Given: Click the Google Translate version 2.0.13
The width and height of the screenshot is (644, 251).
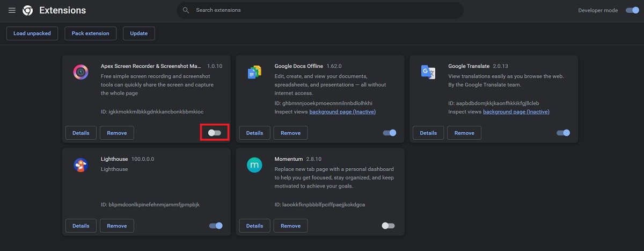Looking at the screenshot, I should (500, 66).
